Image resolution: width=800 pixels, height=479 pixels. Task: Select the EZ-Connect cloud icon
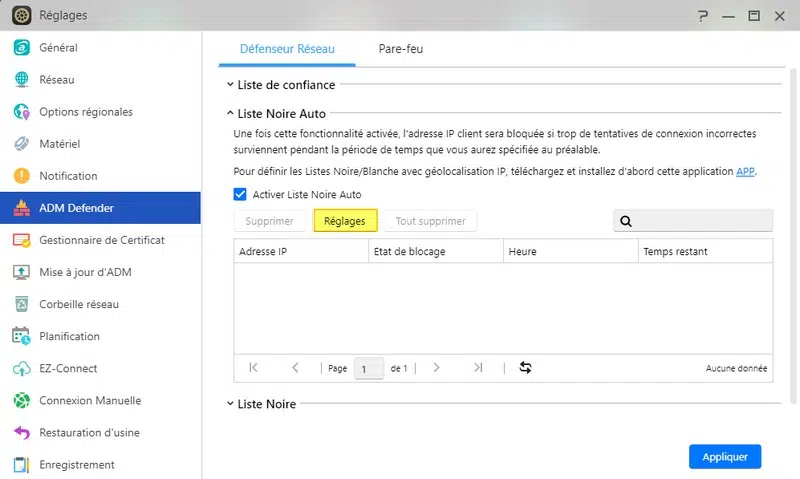(x=21, y=368)
